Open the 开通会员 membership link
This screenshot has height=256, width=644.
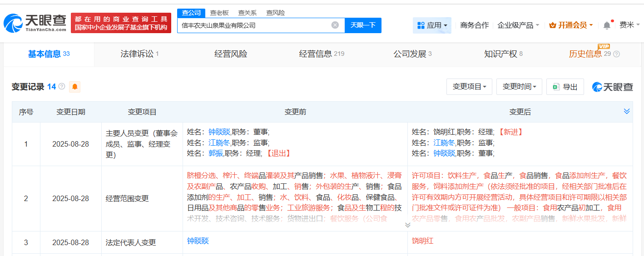(571, 25)
